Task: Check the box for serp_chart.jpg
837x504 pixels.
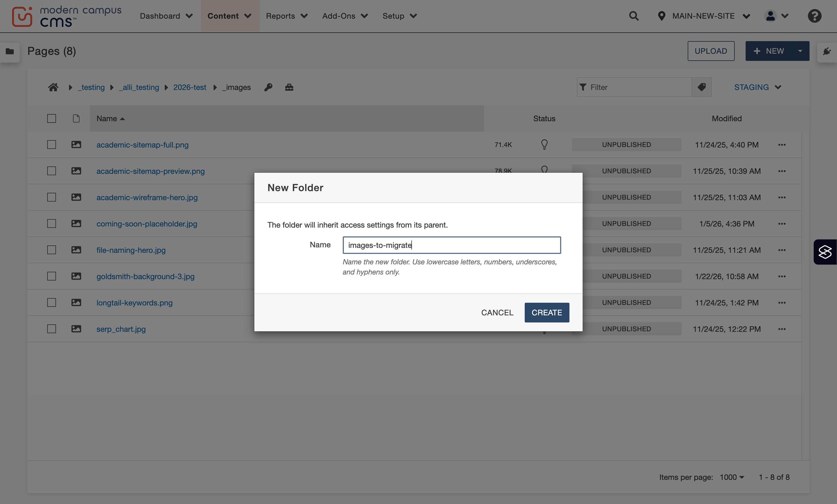Action: pyautogui.click(x=52, y=329)
